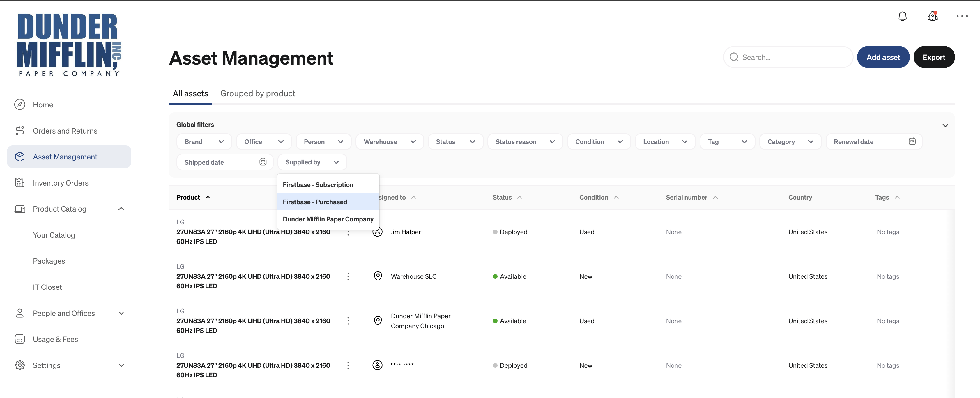
Task: Open the Warehouse filter dropdown
Action: 390,141
